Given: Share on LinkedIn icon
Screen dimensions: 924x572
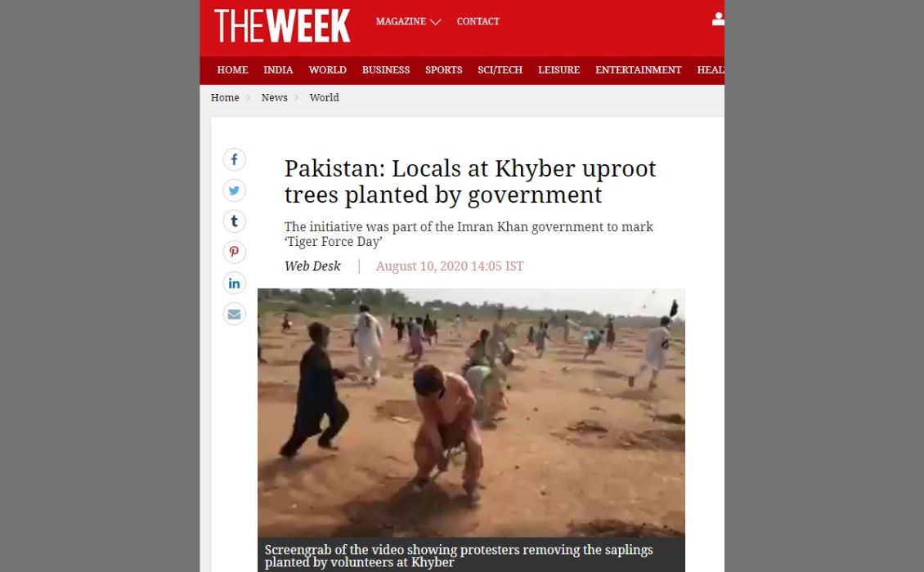Looking at the screenshot, I should pos(234,284).
